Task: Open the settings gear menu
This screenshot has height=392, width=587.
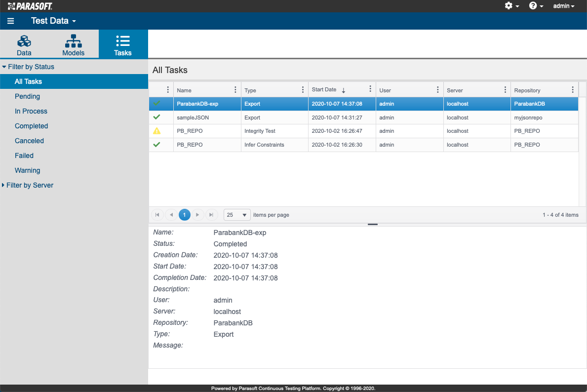Action: [x=512, y=5]
